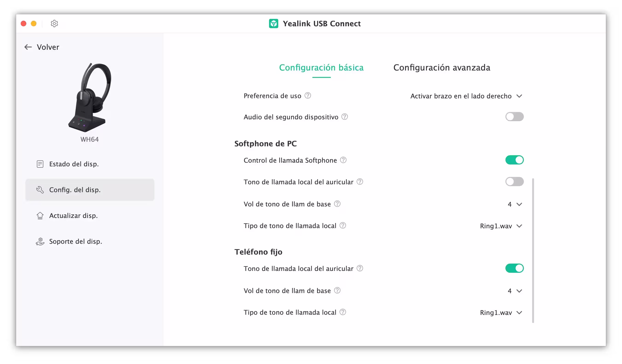Click the upload icon beside Actualizar disp.
Viewport: 622px width, 364px height.
click(x=40, y=215)
